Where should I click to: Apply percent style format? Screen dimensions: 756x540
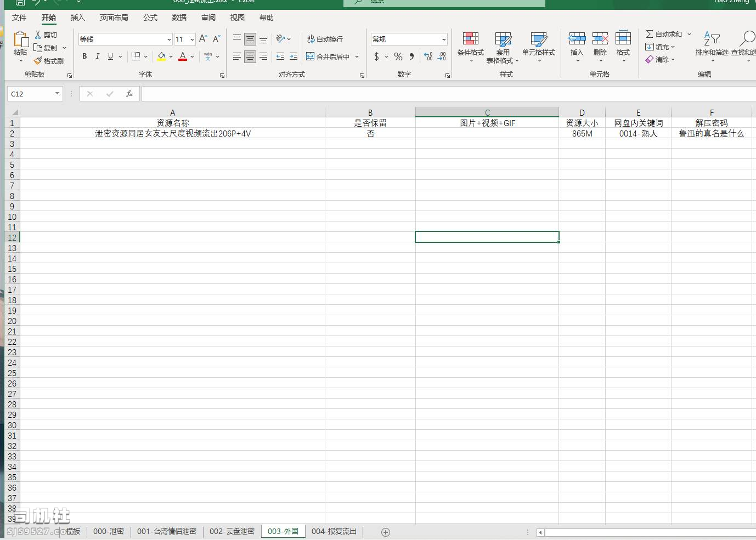(x=398, y=56)
